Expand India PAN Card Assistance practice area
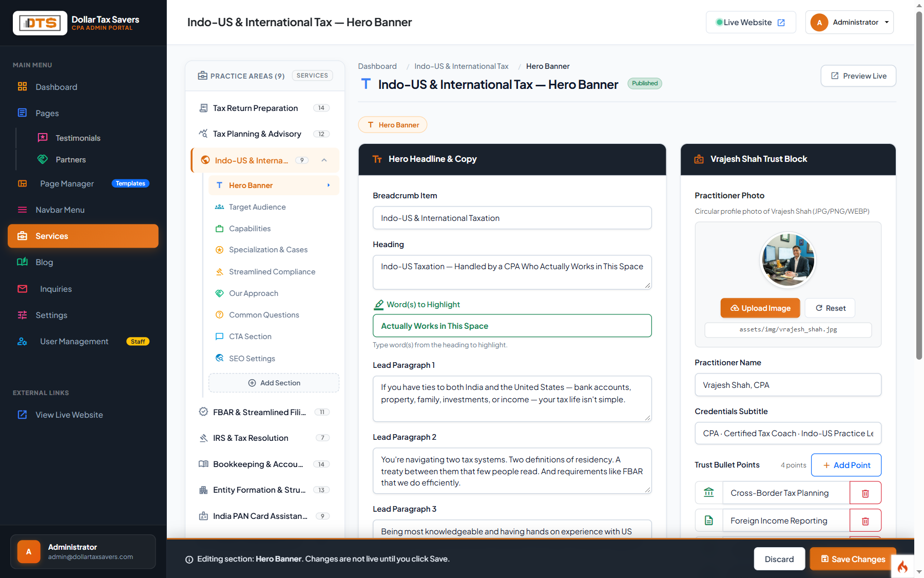The image size is (924, 578). 264,516
